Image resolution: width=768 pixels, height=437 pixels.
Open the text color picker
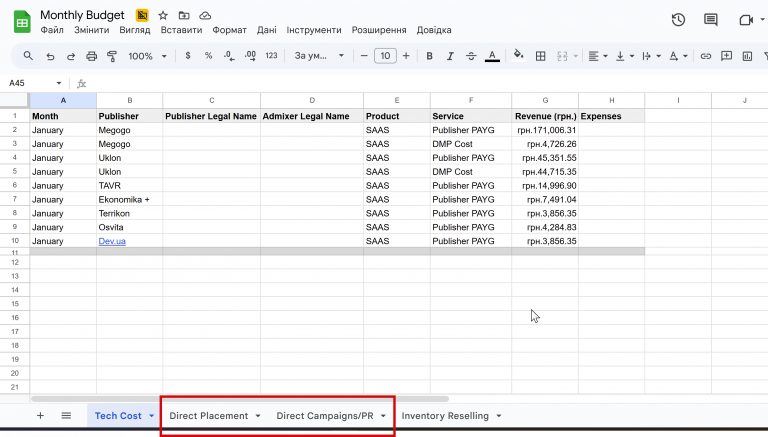coord(492,56)
